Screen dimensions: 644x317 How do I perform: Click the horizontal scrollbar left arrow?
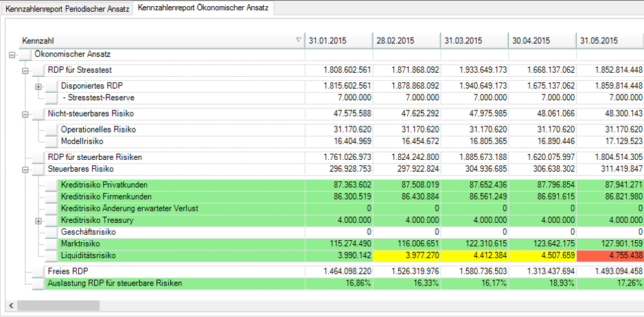pyautogui.click(x=10, y=305)
